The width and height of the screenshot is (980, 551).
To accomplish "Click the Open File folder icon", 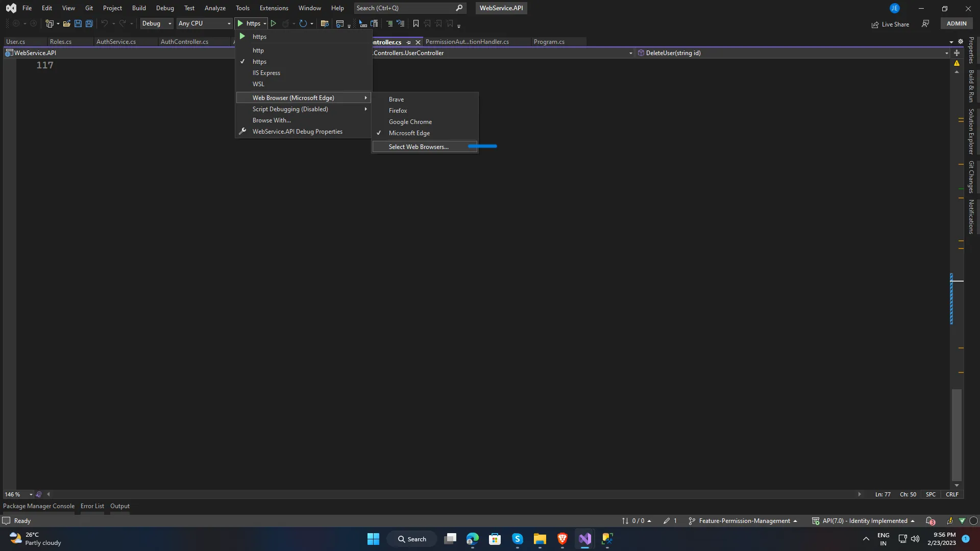I will [x=66, y=23].
